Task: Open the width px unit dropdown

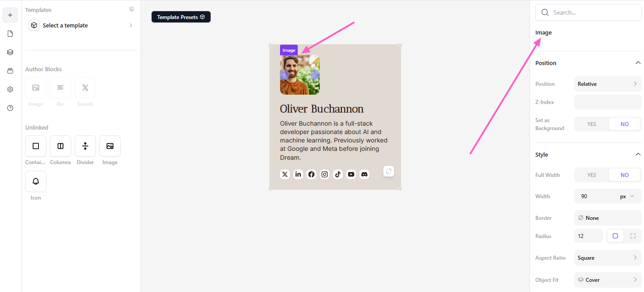Action: click(627, 196)
